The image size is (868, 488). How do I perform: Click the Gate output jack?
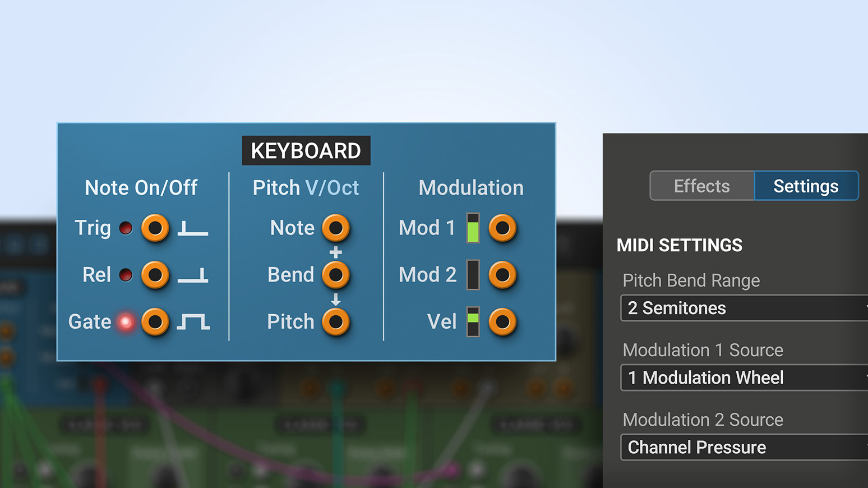[x=155, y=321]
